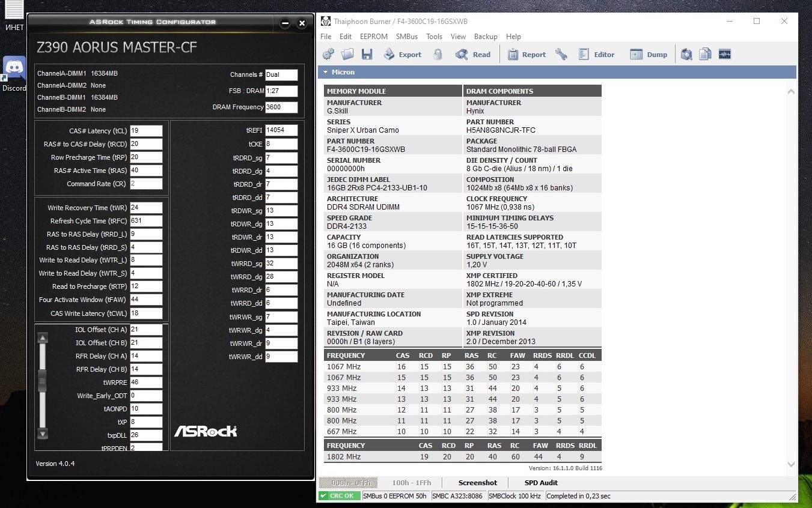
Task: Click the open folder icon in Thaiphoon toolbar
Action: [347, 55]
